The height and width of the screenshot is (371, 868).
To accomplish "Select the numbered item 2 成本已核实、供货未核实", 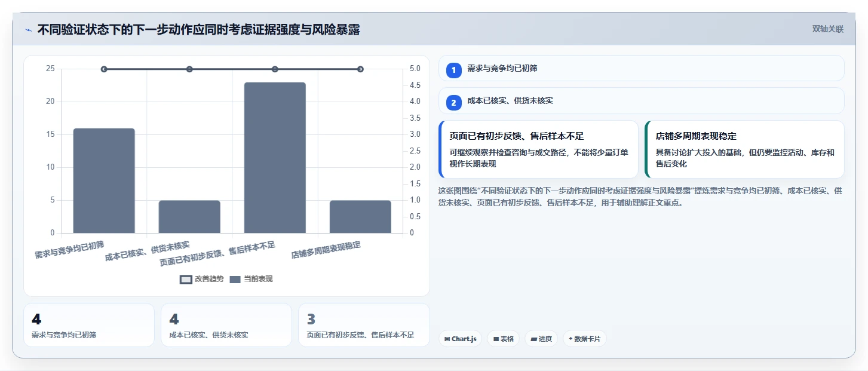I will click(642, 101).
